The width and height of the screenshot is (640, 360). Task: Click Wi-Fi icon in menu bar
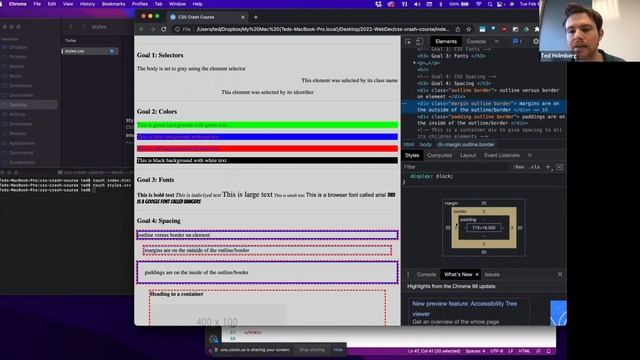[x=478, y=4]
